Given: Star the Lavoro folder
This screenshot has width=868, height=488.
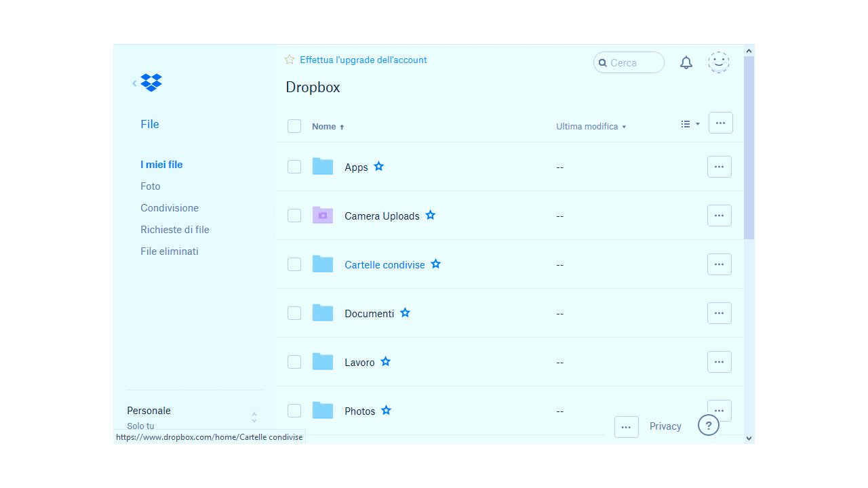Looking at the screenshot, I should tap(386, 362).
